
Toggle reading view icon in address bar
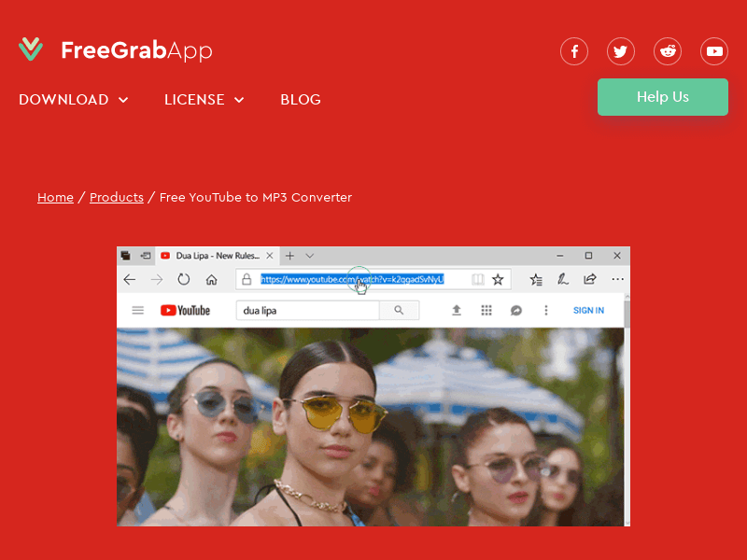point(477,279)
